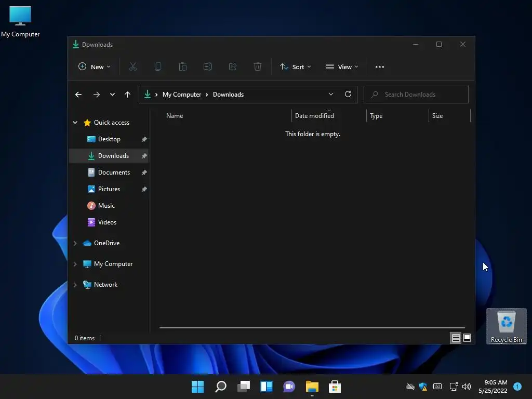Refresh the Downloads folder view
This screenshot has height=399, width=532.
click(348, 95)
